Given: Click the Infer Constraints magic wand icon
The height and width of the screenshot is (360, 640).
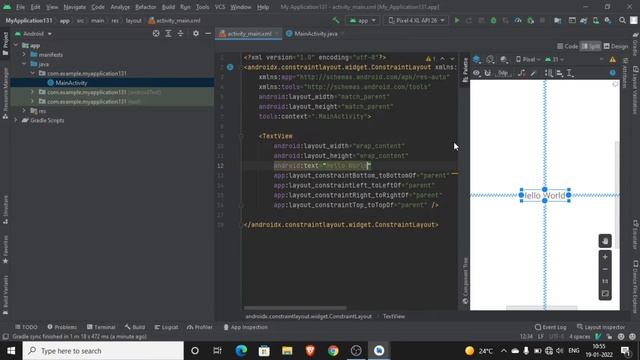Looking at the screenshot, I should coord(533,73).
